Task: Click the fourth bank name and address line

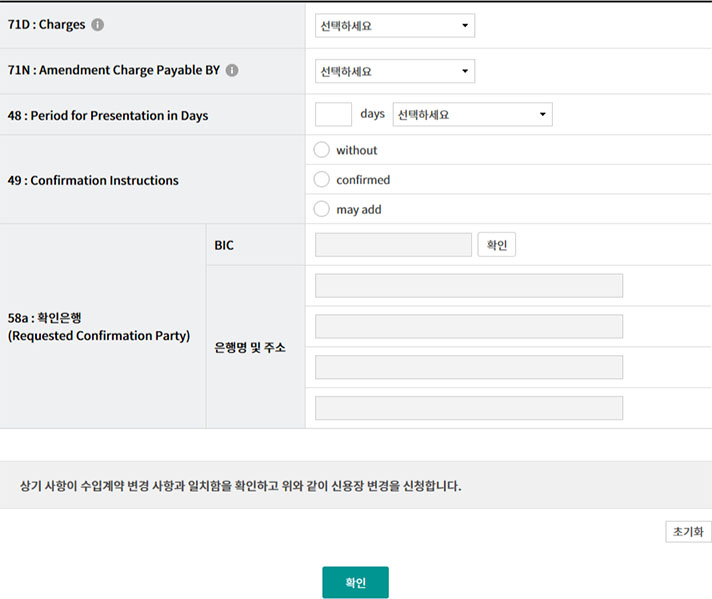Action: point(468,408)
